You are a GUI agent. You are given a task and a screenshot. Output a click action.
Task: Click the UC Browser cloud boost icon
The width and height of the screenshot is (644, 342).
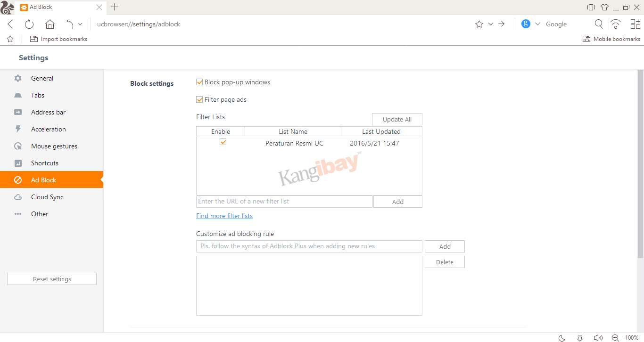tap(616, 24)
